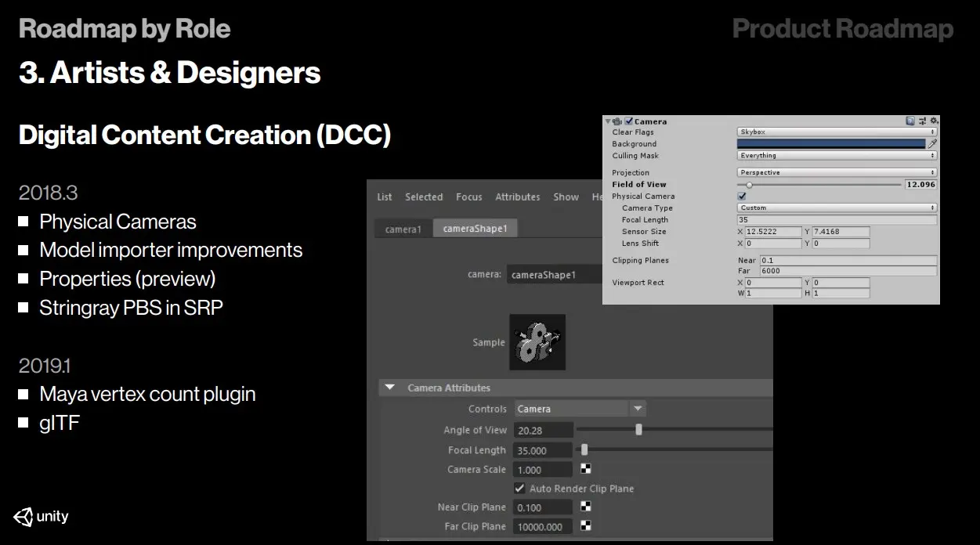Click the Sensor Size X field 12.5222
Screen dimensions: 980x545
(772, 232)
